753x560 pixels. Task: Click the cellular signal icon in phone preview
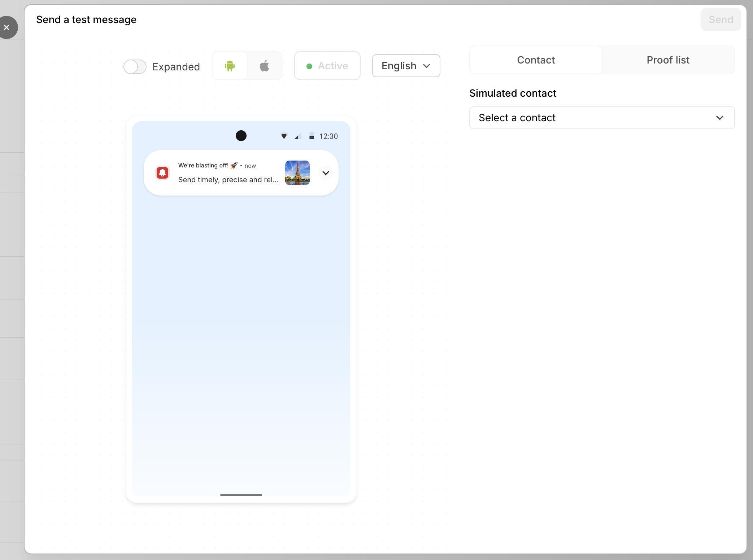click(x=298, y=136)
